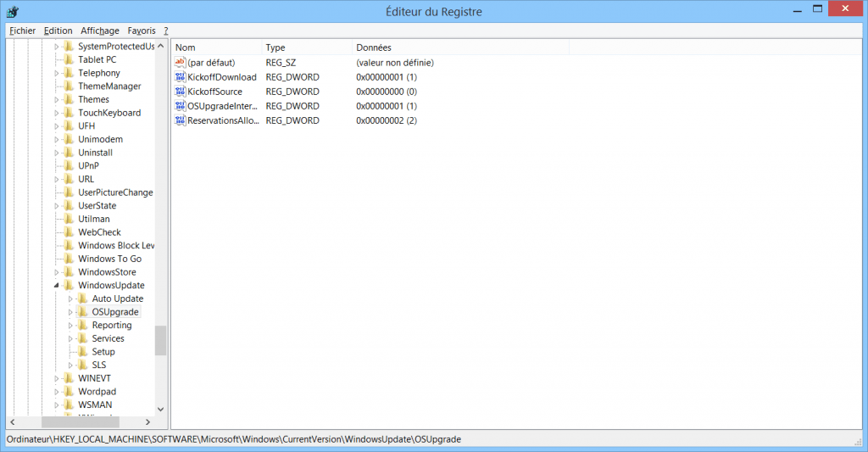
Task: Click the Wordpad folder icon
Action: [x=69, y=392]
